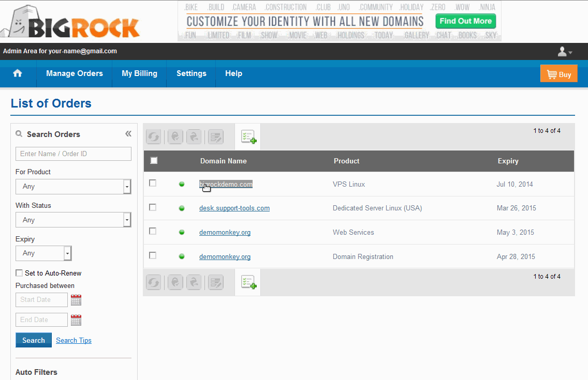Click the orange Buy button
The image size is (588, 380).
click(x=558, y=74)
